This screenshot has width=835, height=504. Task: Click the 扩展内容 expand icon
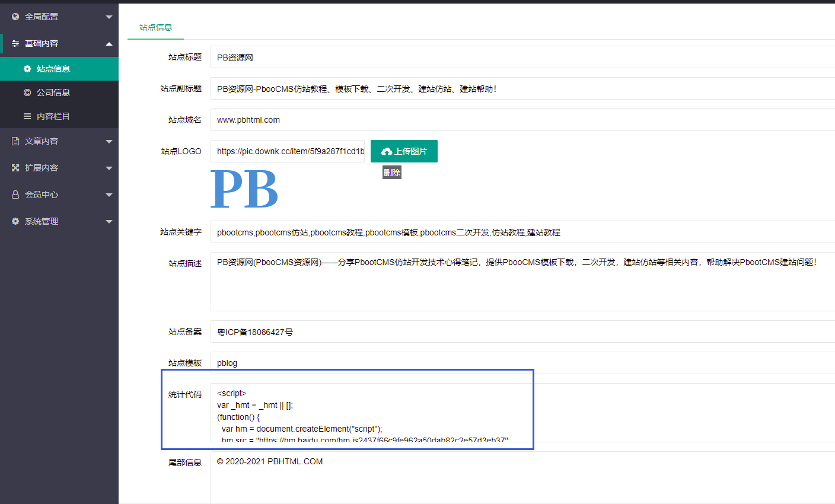(15, 168)
